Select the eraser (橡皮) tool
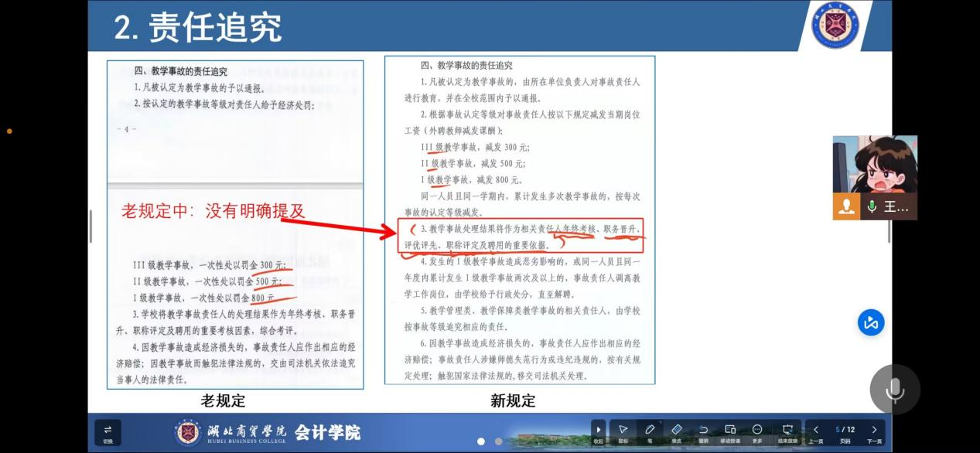This screenshot has width=980, height=453. pos(676,430)
